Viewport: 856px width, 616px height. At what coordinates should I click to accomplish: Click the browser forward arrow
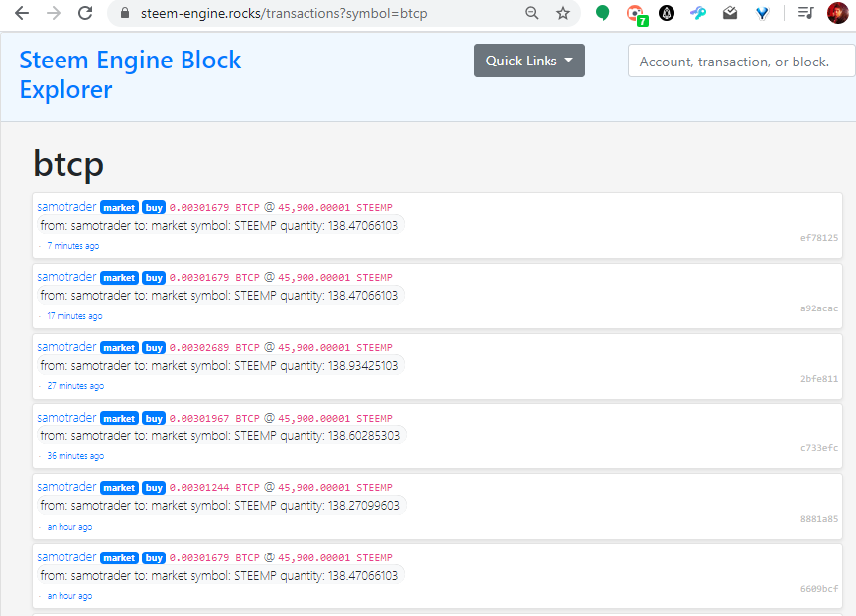[x=54, y=13]
